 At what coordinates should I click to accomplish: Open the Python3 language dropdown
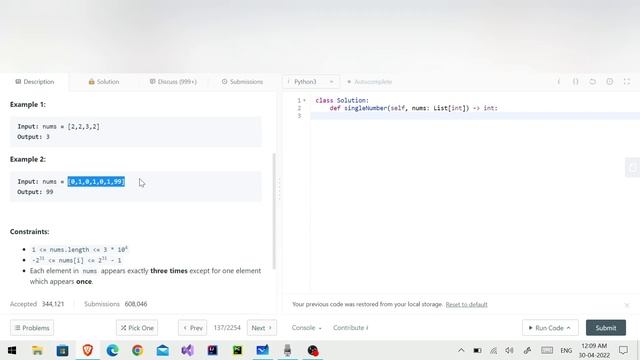coord(311,82)
